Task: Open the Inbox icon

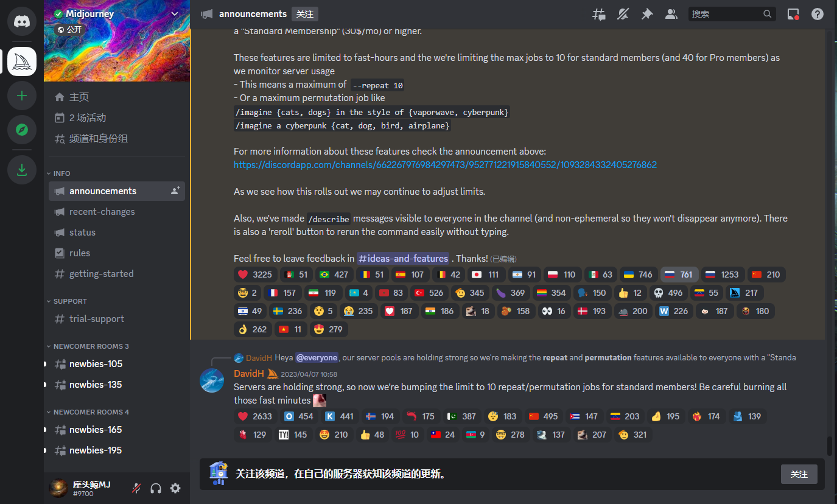Action: point(793,14)
